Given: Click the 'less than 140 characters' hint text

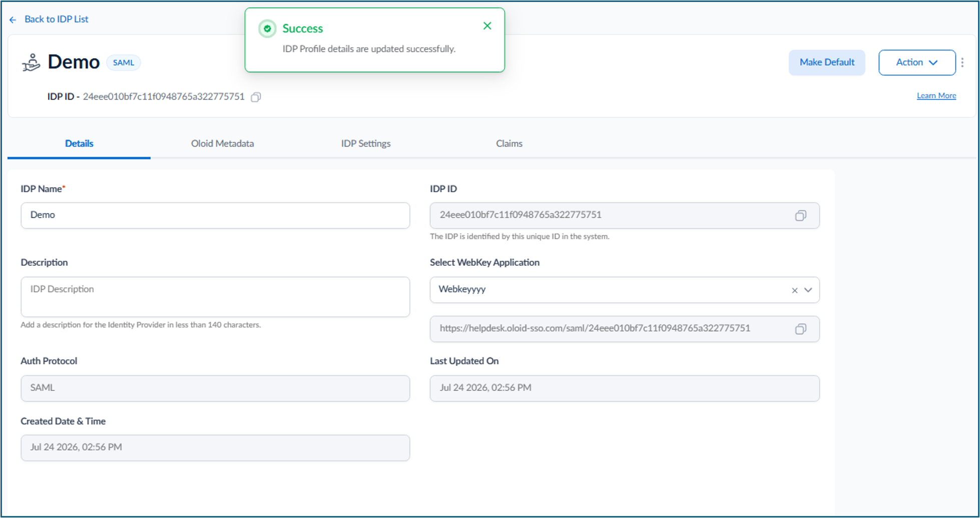Looking at the screenshot, I should pos(141,325).
